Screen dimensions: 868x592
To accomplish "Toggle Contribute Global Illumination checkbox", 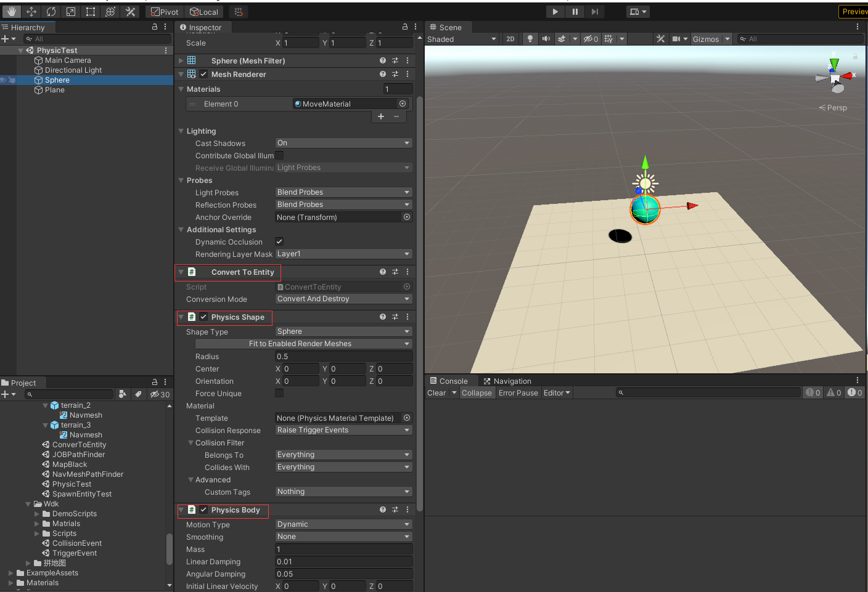I will [279, 155].
